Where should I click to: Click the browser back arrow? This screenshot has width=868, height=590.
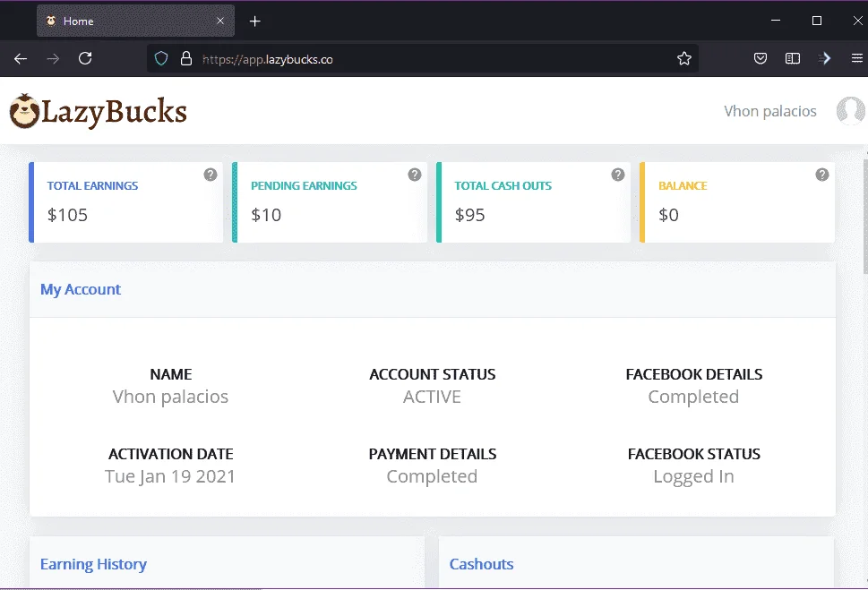pyautogui.click(x=21, y=59)
